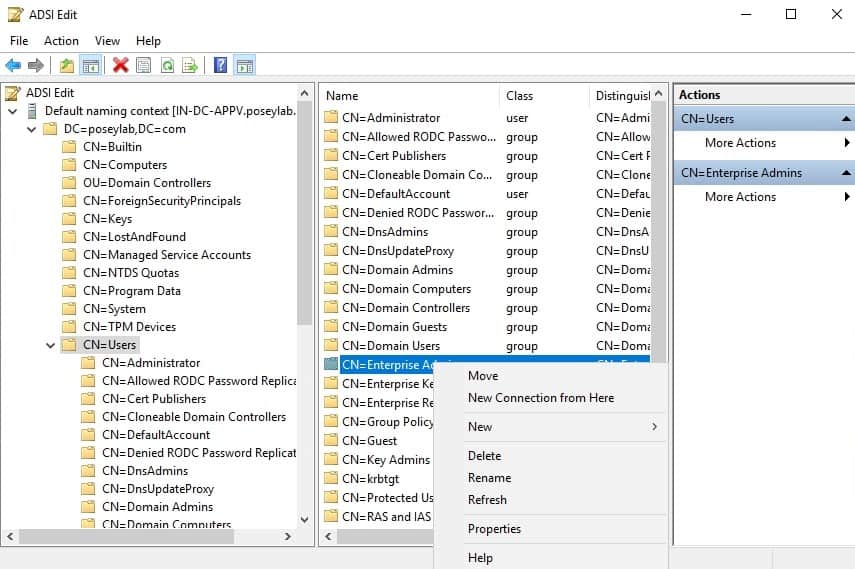Click the tree pane vertical scrollbar thumb
This screenshot has width=855, height=569.
coord(305,213)
